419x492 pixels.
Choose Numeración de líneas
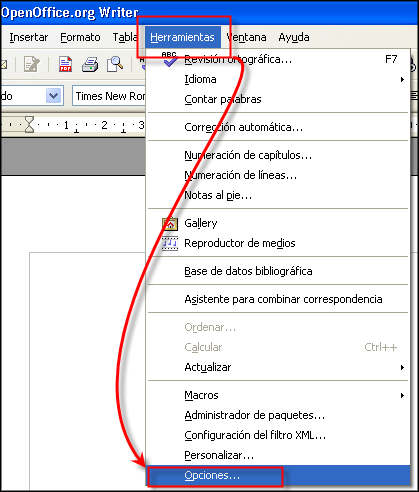tap(278, 175)
